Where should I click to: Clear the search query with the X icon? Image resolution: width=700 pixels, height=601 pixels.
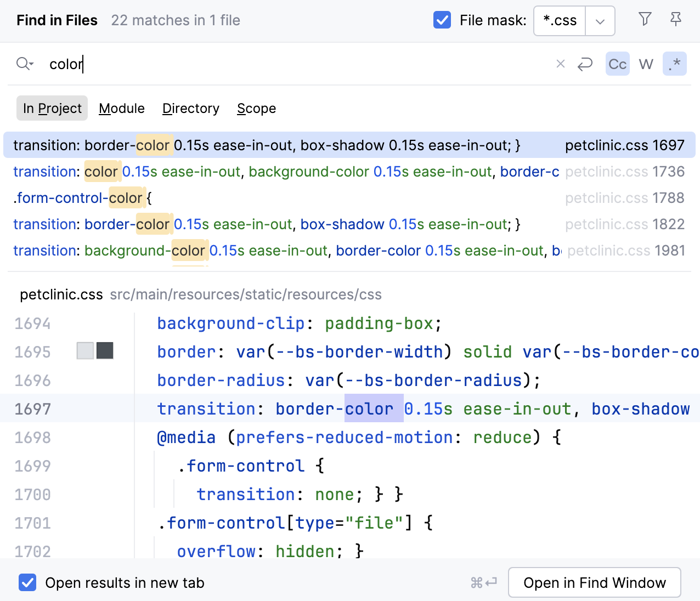pos(560,64)
